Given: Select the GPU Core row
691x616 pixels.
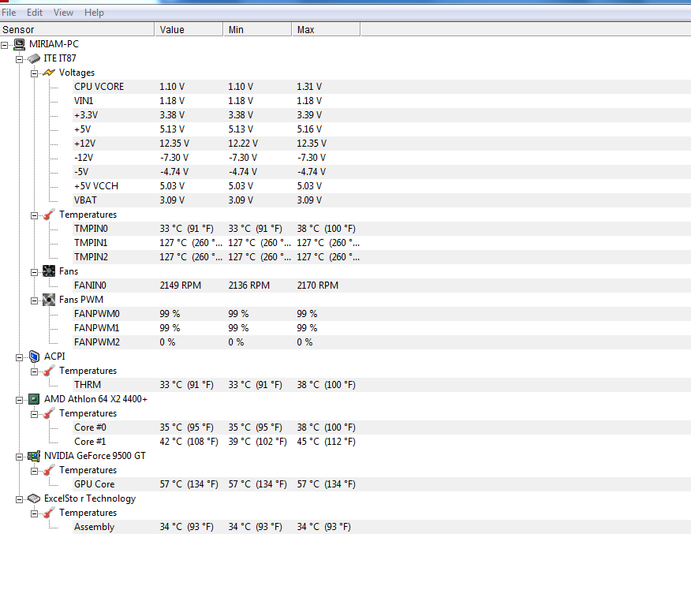Looking at the screenshot, I should pyautogui.click(x=382, y=484).
